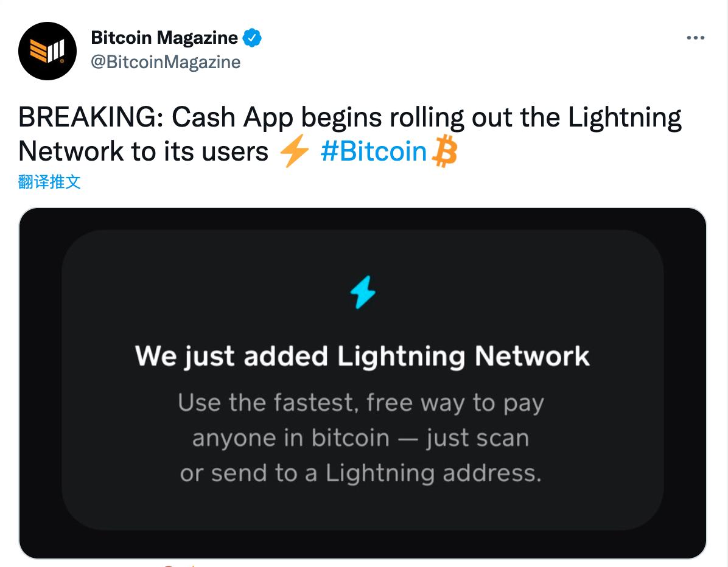
Task: Click the Lightning address description text
Action: 362,473
